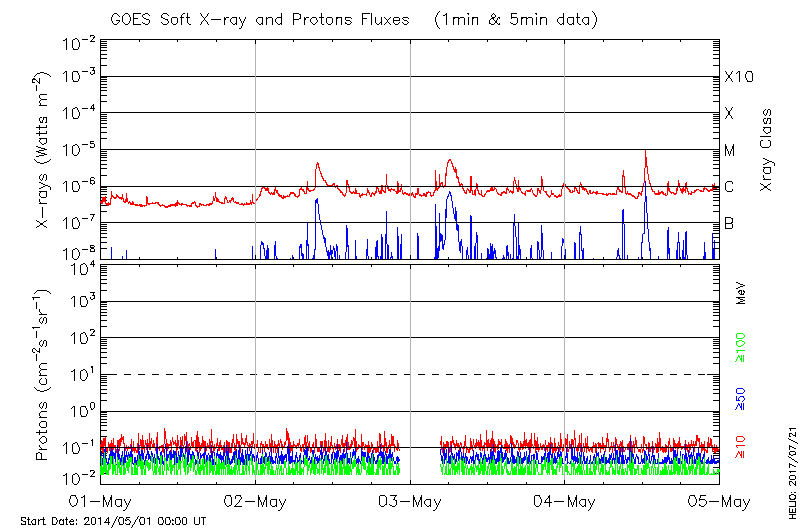The height and width of the screenshot is (530, 800).
Task: Click the X10 X-ray class label
Action: pos(737,77)
